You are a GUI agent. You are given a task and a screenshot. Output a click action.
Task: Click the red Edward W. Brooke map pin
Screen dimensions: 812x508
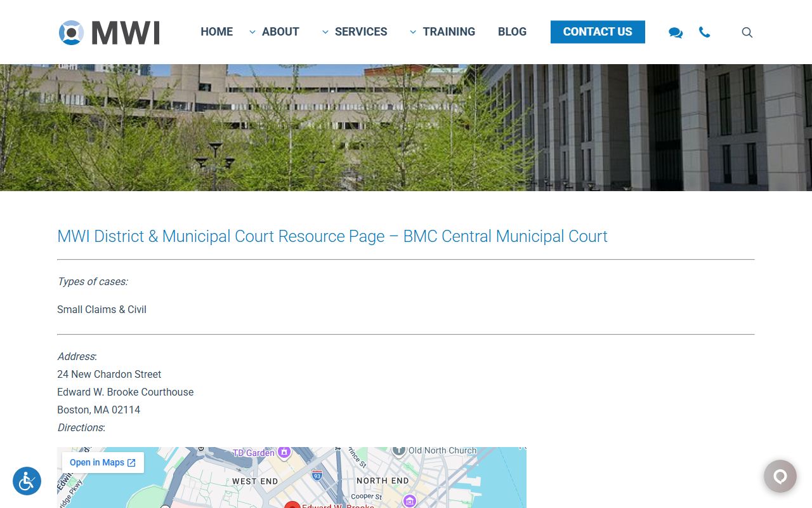pyautogui.click(x=292, y=505)
